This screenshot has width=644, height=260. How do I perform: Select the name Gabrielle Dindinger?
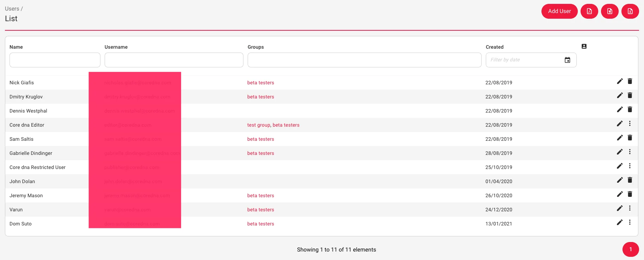(x=31, y=153)
